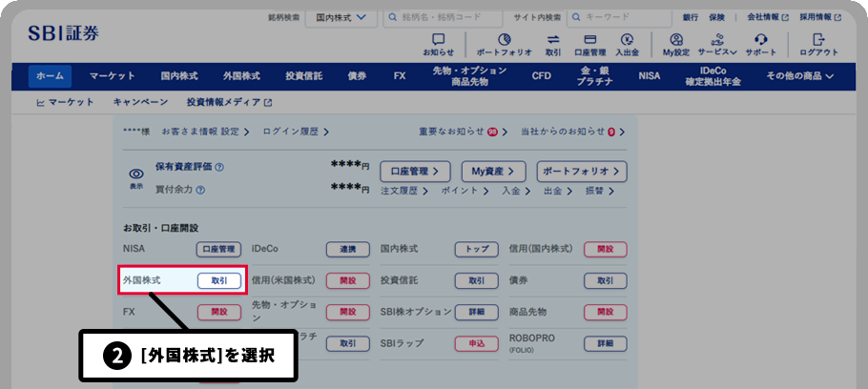Image resolution: width=868 pixels, height=389 pixels.
Task: Select the 先物・オプション 商品先物 tab
Action: point(469,76)
